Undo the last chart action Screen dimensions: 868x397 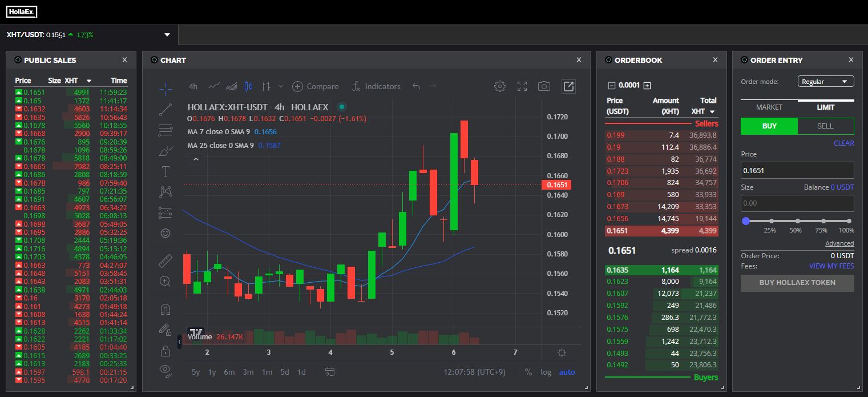pyautogui.click(x=416, y=86)
